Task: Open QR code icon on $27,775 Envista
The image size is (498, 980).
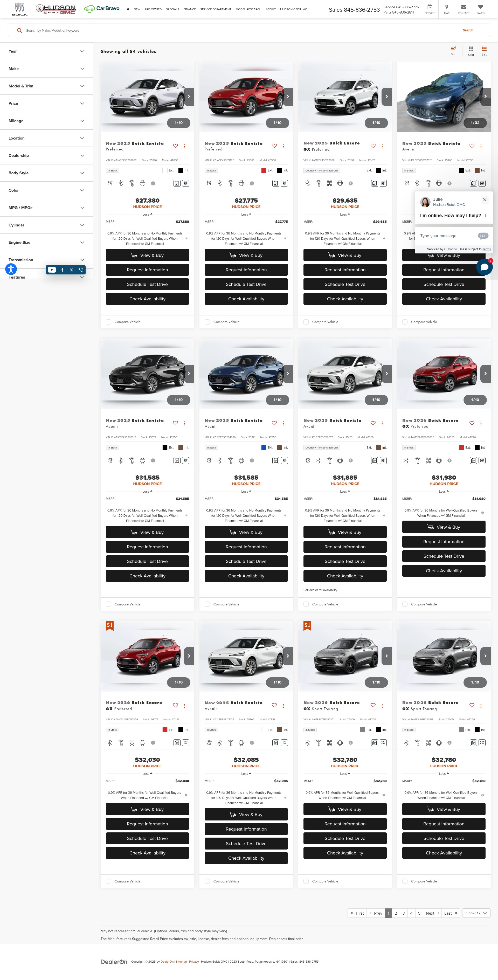Action: point(285,183)
